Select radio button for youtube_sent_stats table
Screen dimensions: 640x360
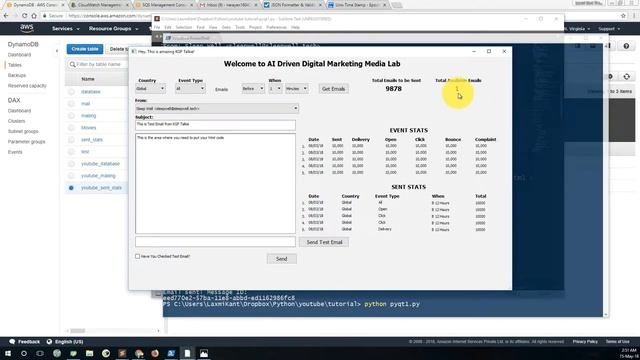pyautogui.click(x=71, y=188)
